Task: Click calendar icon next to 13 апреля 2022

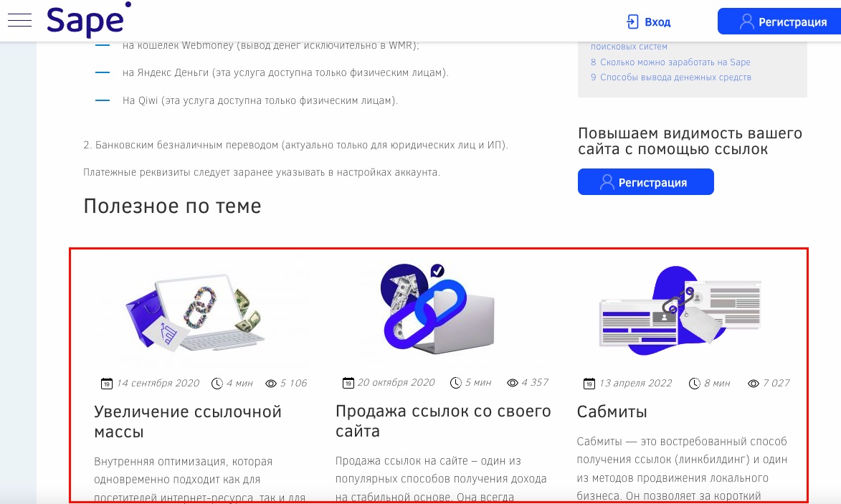Action: click(x=589, y=384)
